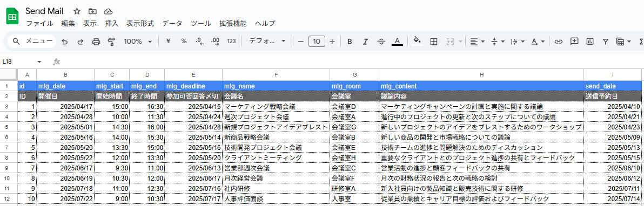Click the move-to-folder icon
The image size is (644, 206).
pos(92,11)
